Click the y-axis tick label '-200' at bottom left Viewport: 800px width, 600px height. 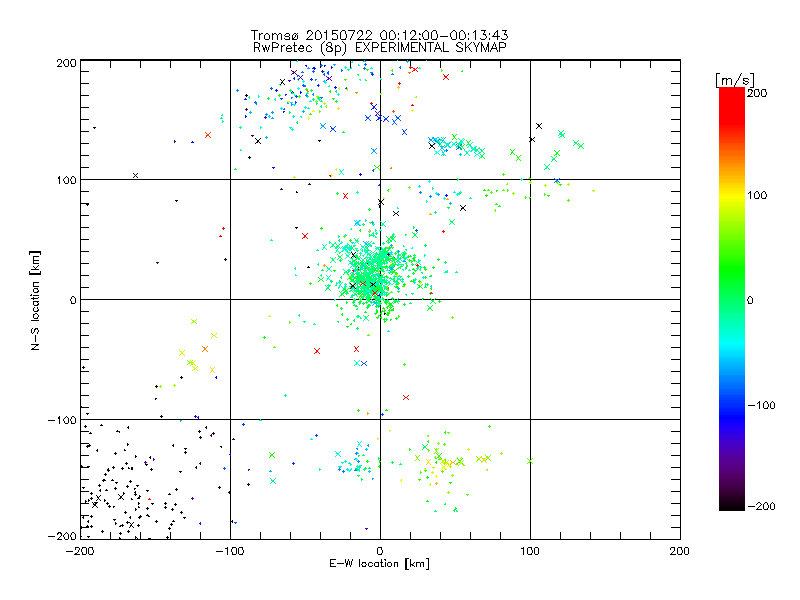pyautogui.click(x=62, y=536)
